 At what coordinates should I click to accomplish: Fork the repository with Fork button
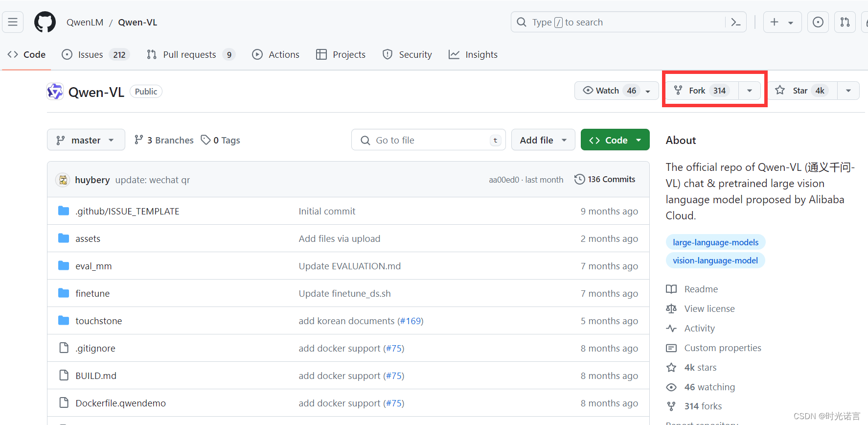click(x=702, y=91)
